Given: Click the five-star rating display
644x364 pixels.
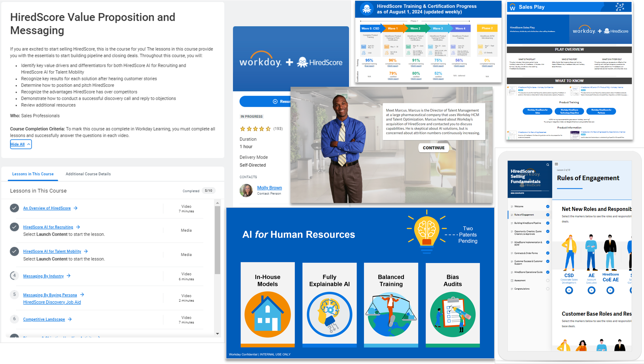Looking at the screenshot, I should (255, 129).
